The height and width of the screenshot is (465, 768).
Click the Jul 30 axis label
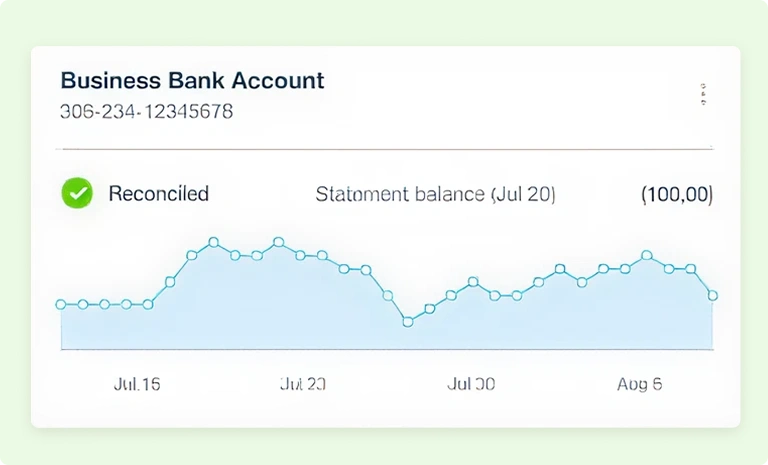pos(471,384)
